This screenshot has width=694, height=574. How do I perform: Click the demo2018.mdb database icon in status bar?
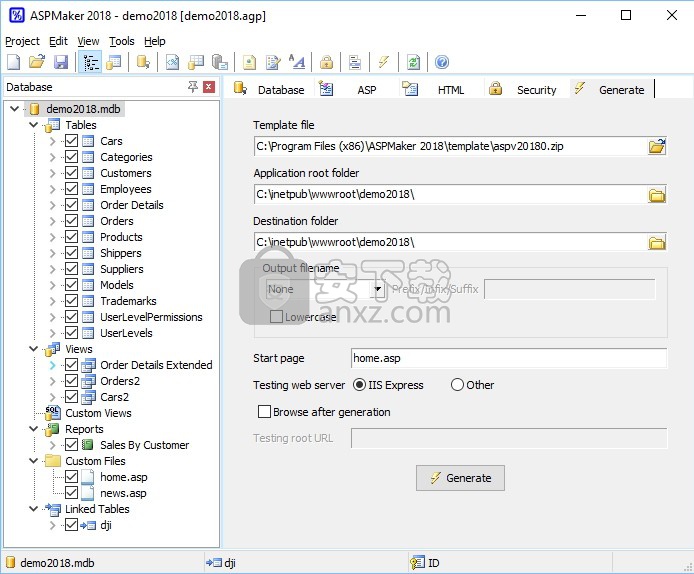tap(11, 562)
